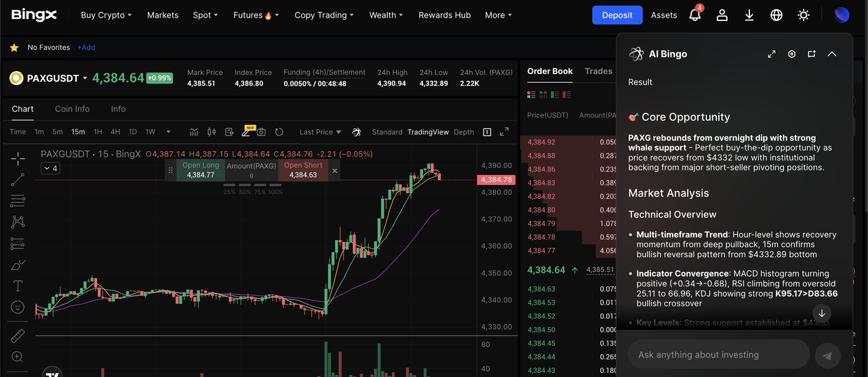Switch chart to Standard view
Screen dimensions: 868x377
(x=387, y=132)
